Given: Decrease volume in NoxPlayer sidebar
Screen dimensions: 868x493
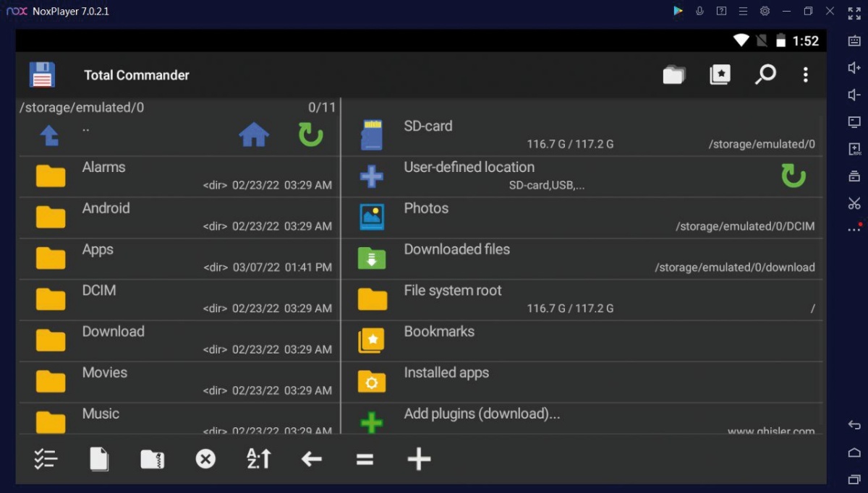Looking at the screenshot, I should click(854, 95).
